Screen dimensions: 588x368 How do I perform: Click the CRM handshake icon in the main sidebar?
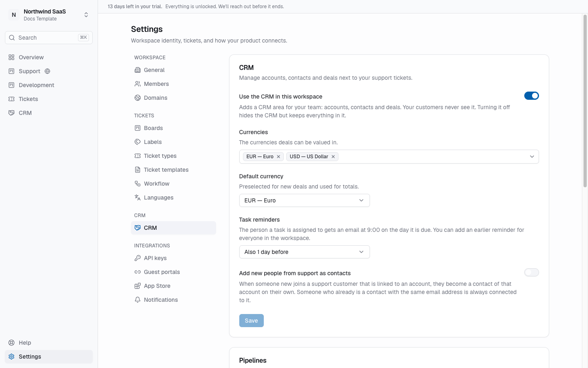[x=11, y=113]
